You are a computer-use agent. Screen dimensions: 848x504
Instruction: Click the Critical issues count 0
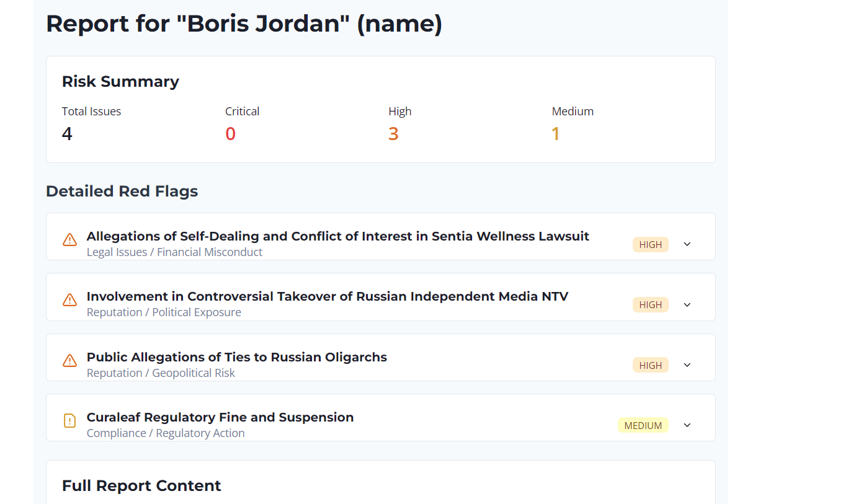(x=230, y=134)
